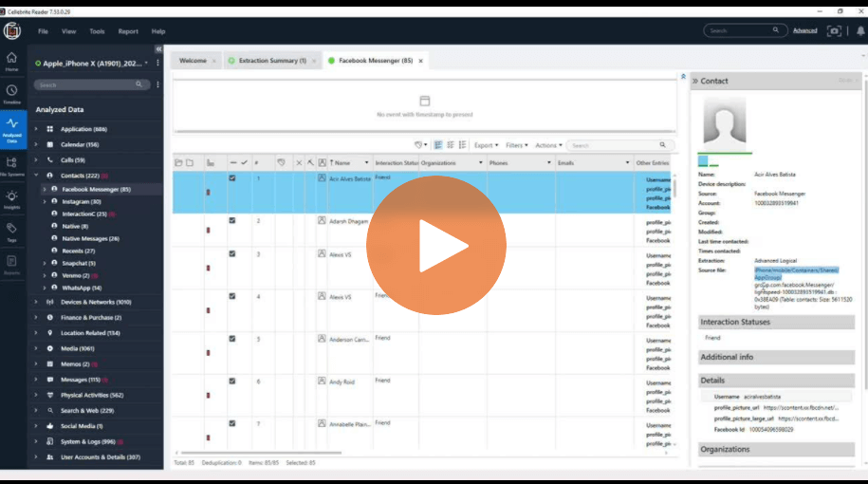Open the device selector dropdown Apple_iPhone X
Screen dimensions: 868x484
point(92,64)
